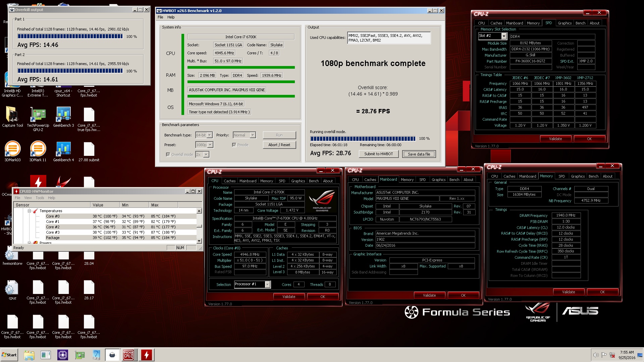Click the volume speaker tray icon
The height and width of the screenshot is (362, 644).
(596, 355)
